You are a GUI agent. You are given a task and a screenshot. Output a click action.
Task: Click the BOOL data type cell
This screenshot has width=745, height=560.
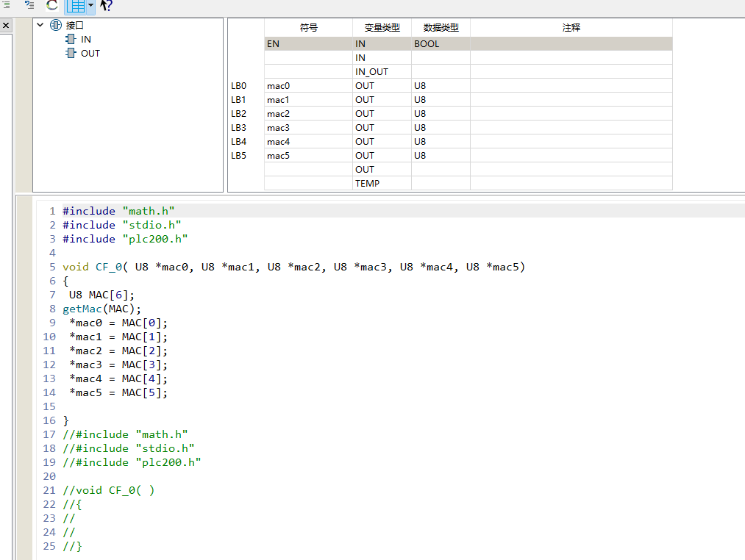pos(441,43)
